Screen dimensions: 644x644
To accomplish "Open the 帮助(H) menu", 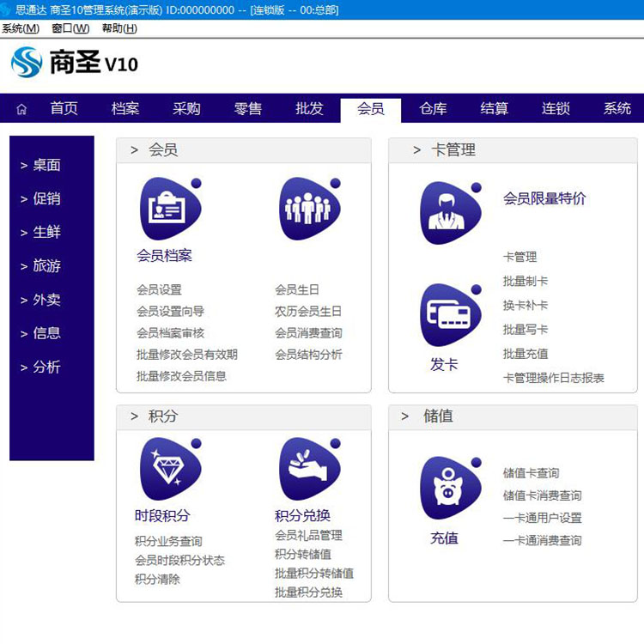I will coord(119,28).
